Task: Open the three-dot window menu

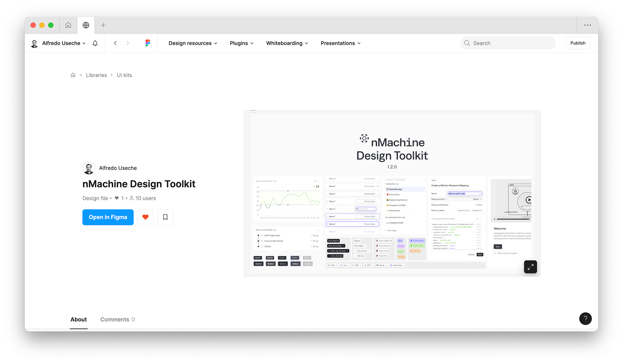Action: 587,25
